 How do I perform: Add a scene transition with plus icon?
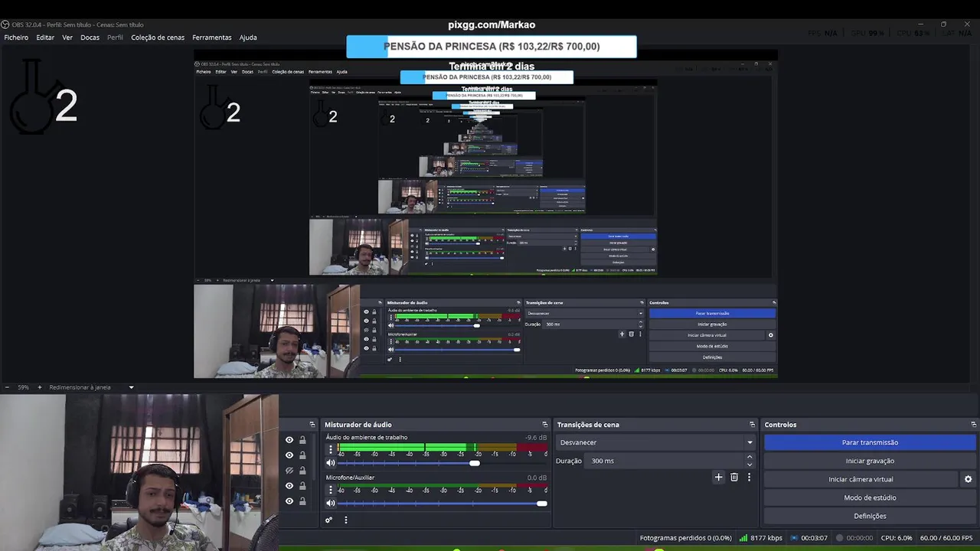(x=718, y=478)
